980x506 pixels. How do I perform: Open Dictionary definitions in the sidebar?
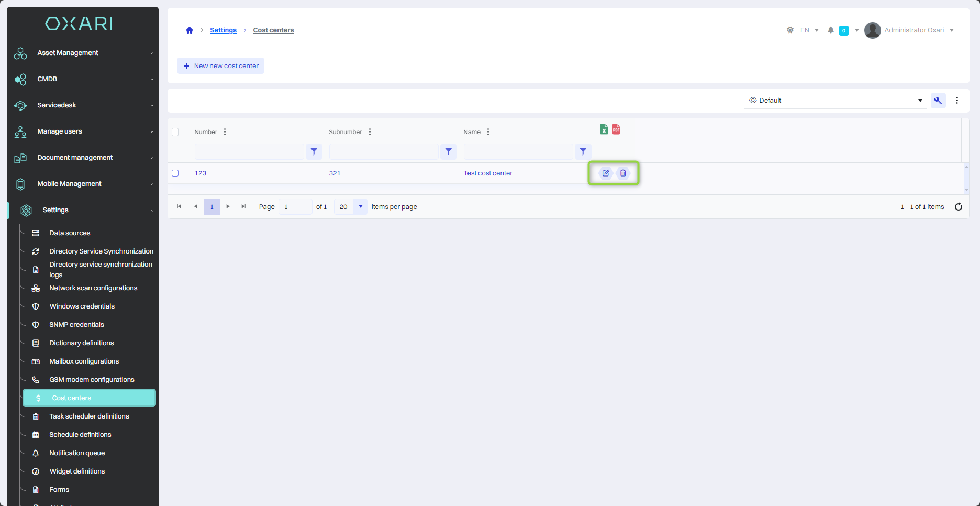coord(81,343)
